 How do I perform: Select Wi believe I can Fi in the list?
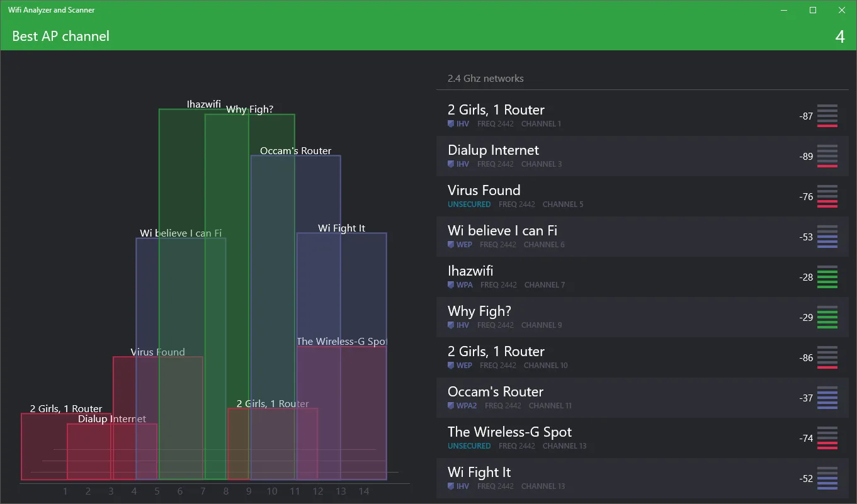(642, 237)
